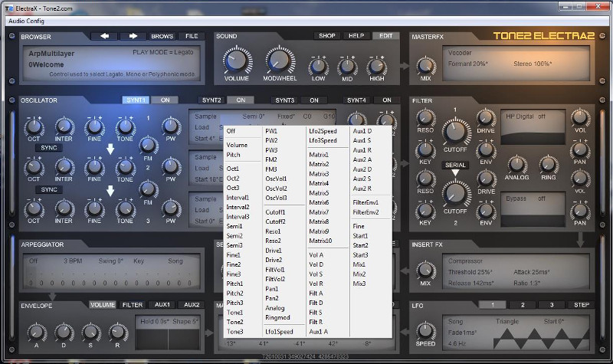Go to next preset with right arrow
613x364 pixels.
click(x=133, y=36)
